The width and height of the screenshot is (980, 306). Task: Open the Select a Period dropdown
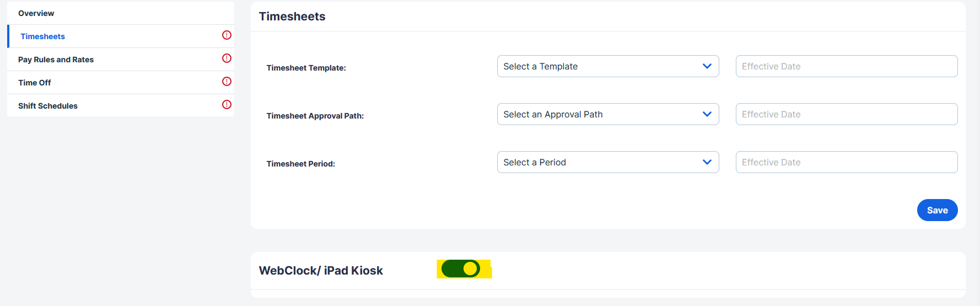point(608,162)
